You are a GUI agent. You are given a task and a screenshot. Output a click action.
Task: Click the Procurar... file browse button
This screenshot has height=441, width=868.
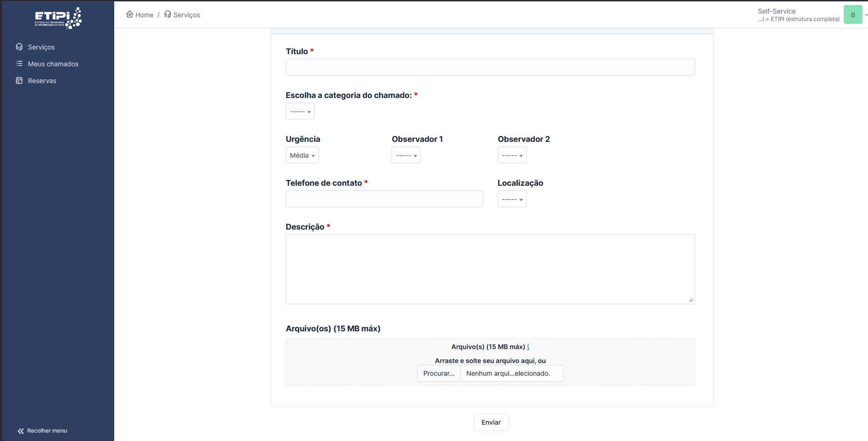pyautogui.click(x=439, y=373)
